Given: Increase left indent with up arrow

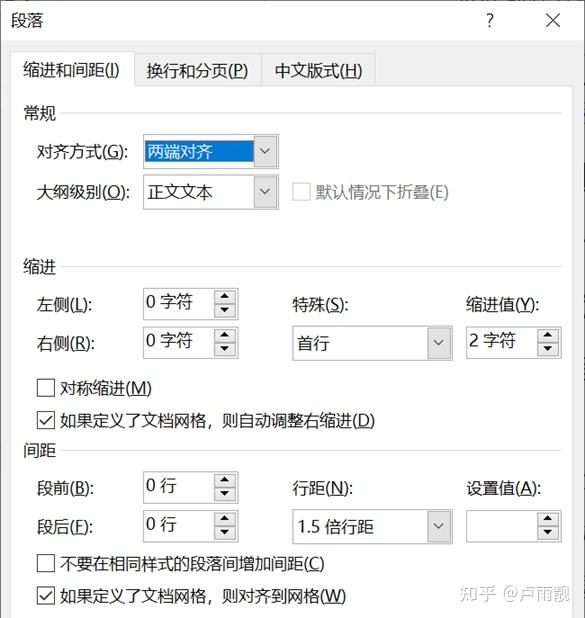Looking at the screenshot, I should [x=225, y=297].
